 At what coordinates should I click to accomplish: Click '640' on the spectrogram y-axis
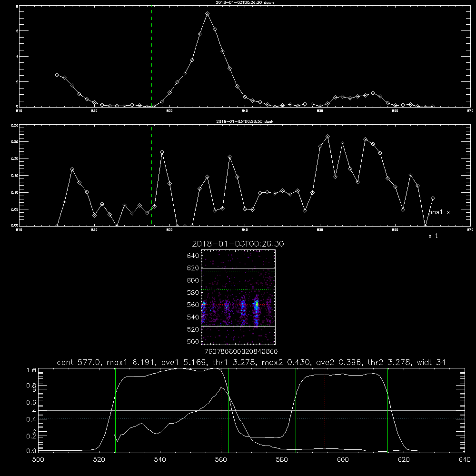pos(193,256)
